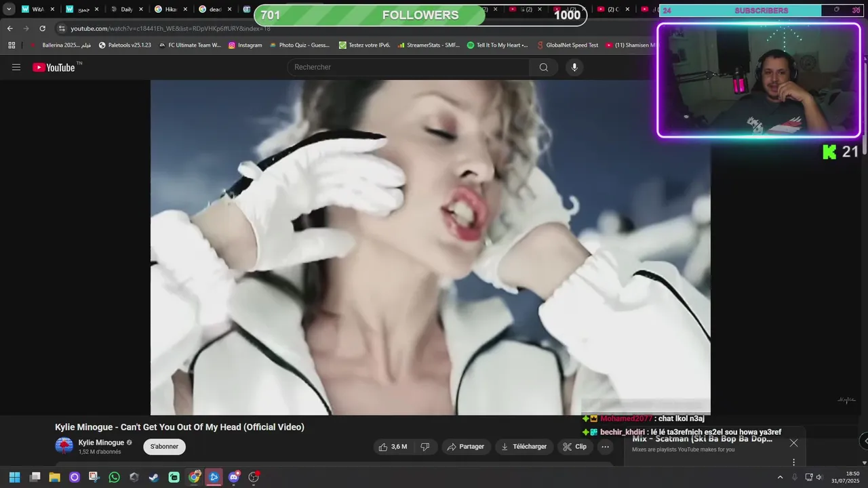The image size is (868, 488).
Task: Open Task View on the taskbar
Action: (x=35, y=477)
